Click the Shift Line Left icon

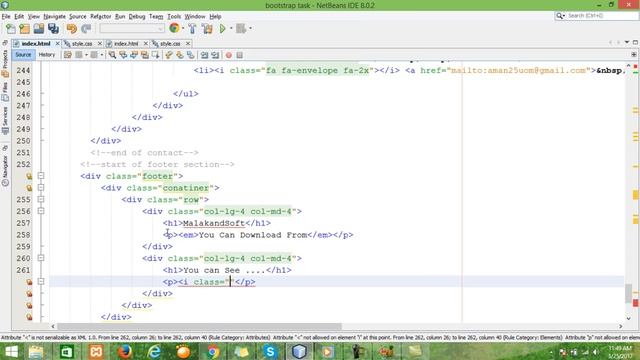tap(204, 55)
